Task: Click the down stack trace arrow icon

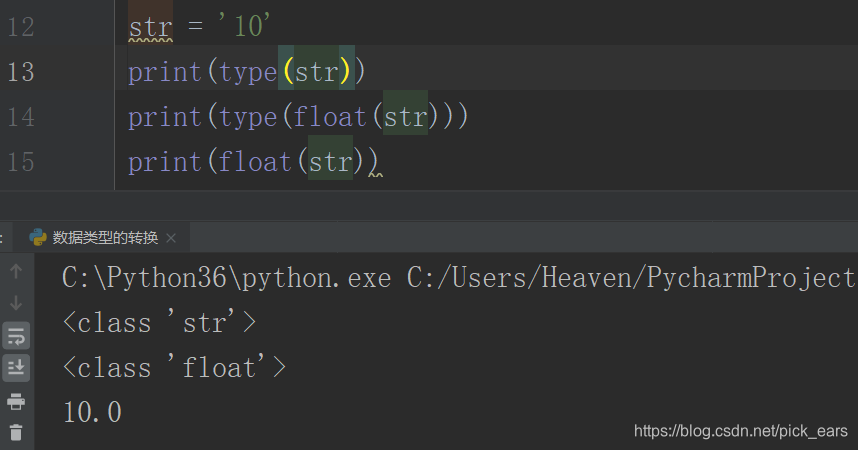Action: (x=16, y=303)
